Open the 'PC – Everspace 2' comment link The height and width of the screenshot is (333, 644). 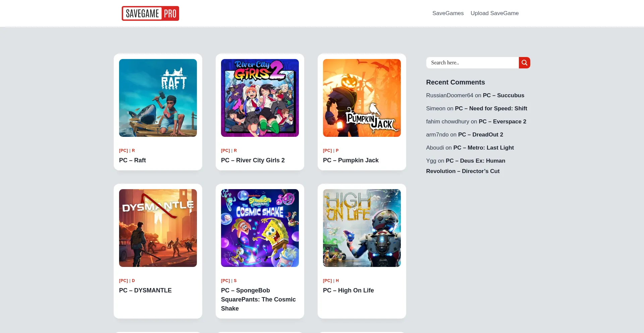tap(502, 121)
